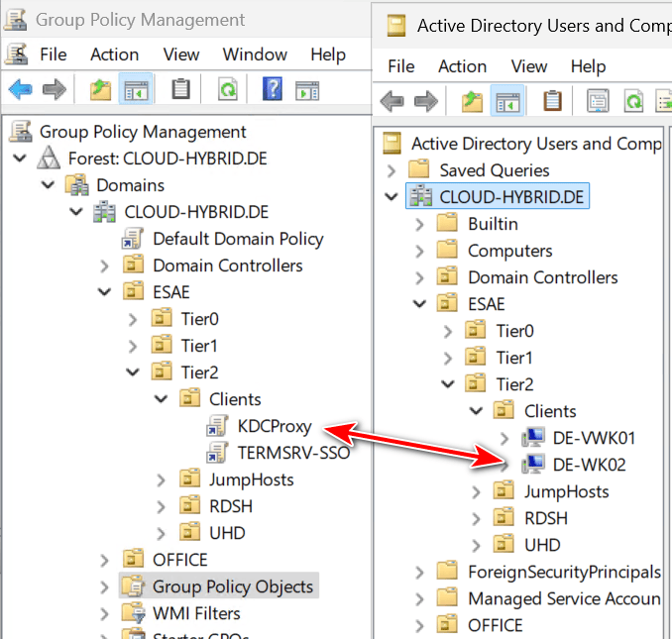Click the blue Back arrow in Group Policy Management

click(20, 90)
